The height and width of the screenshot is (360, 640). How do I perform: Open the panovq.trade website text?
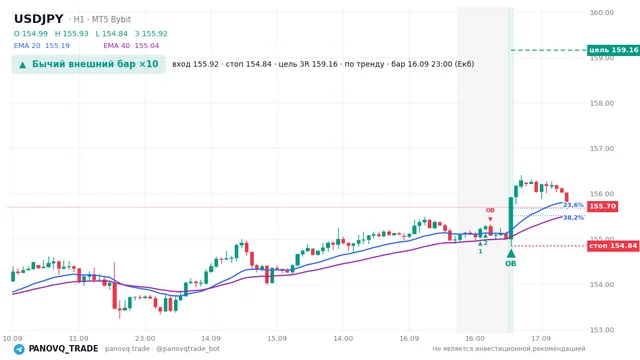pos(127,349)
